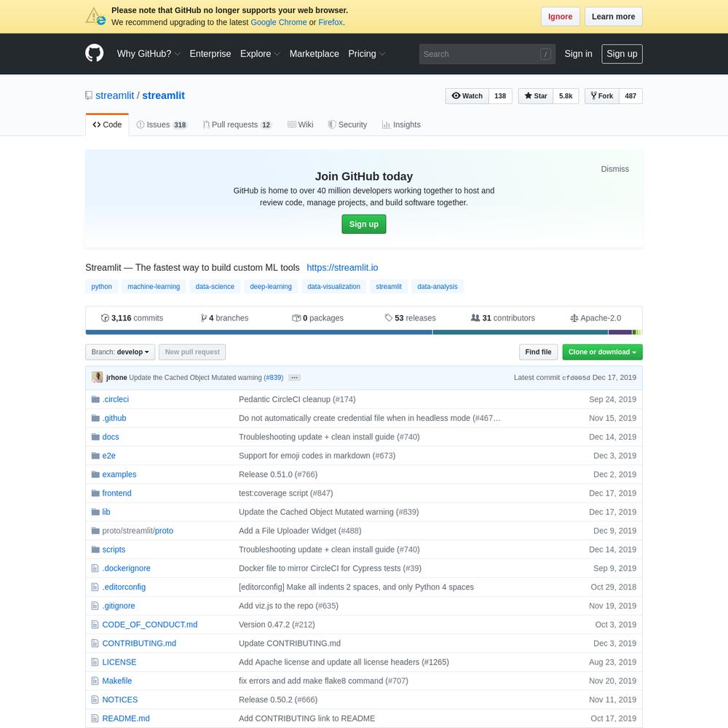Image resolution: width=728 pixels, height=728 pixels.
Task: Switch to the Code tab
Action: (107, 124)
